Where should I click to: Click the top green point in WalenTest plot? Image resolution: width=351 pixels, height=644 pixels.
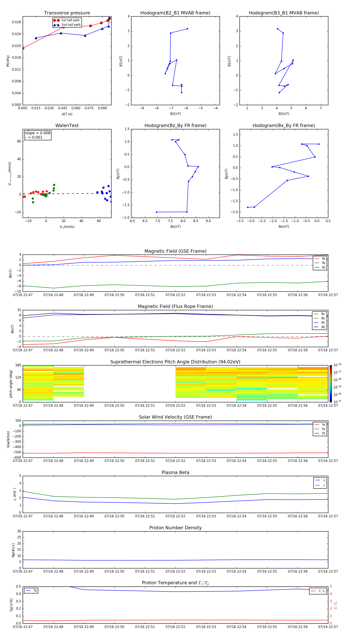coord(54,185)
